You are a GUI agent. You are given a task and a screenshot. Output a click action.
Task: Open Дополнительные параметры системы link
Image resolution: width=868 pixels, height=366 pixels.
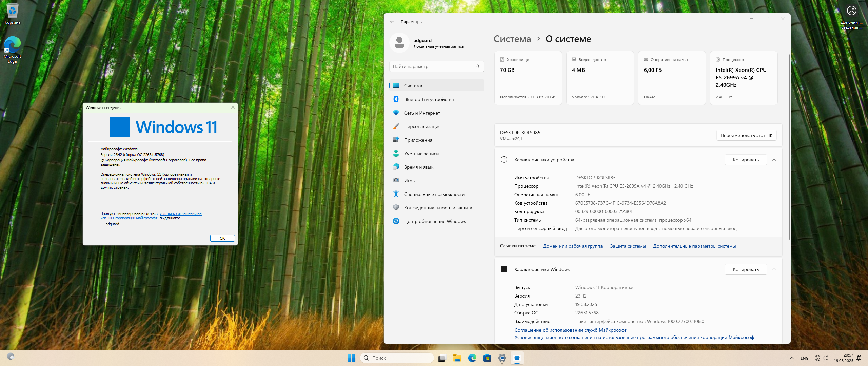pyautogui.click(x=694, y=246)
